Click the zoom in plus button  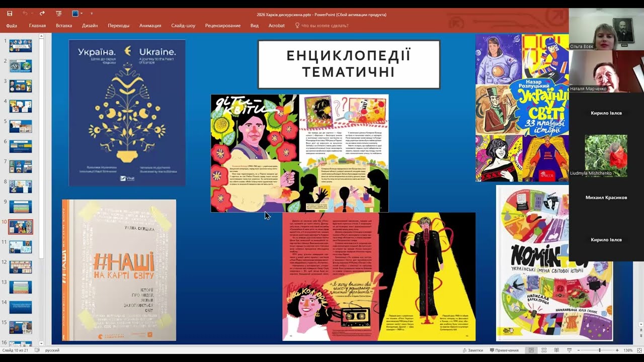tap(618, 350)
